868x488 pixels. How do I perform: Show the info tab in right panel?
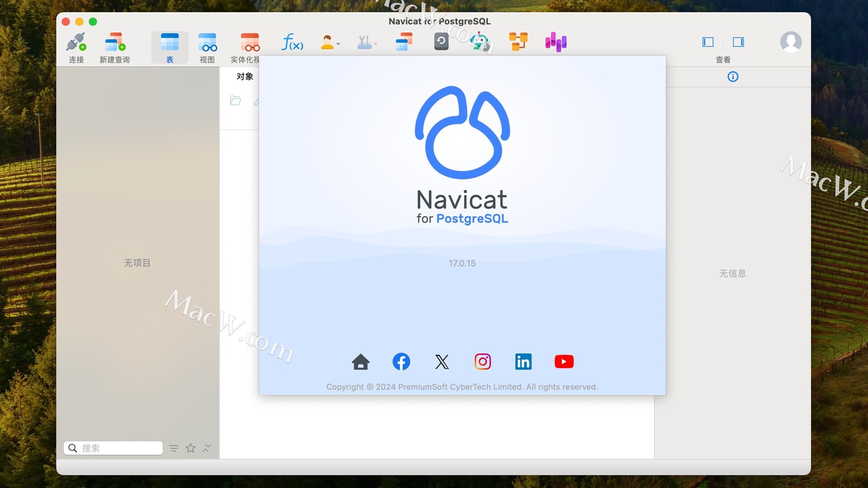point(733,77)
